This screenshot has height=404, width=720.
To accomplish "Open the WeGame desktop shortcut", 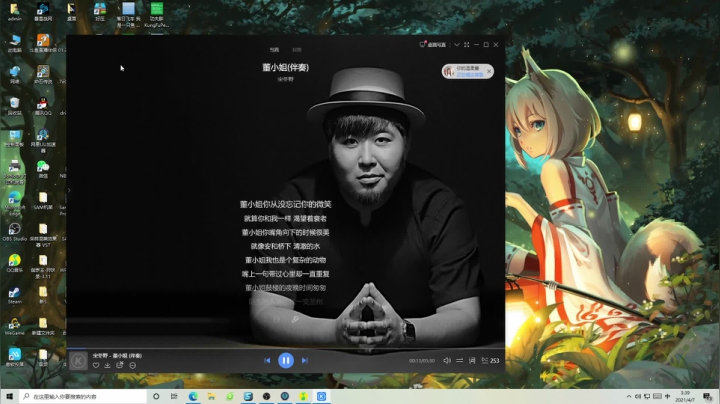I will 15,326.
